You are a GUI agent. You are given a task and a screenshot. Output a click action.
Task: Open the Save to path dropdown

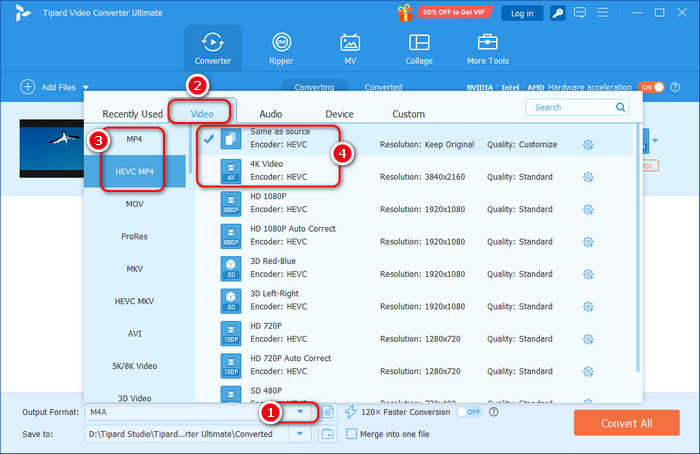[x=300, y=434]
